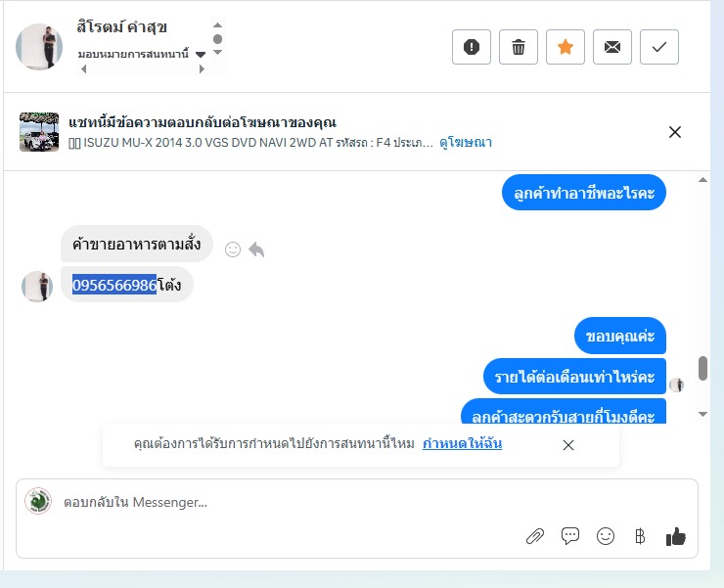
Task: Close the assignment prompt notification
Action: (568, 445)
